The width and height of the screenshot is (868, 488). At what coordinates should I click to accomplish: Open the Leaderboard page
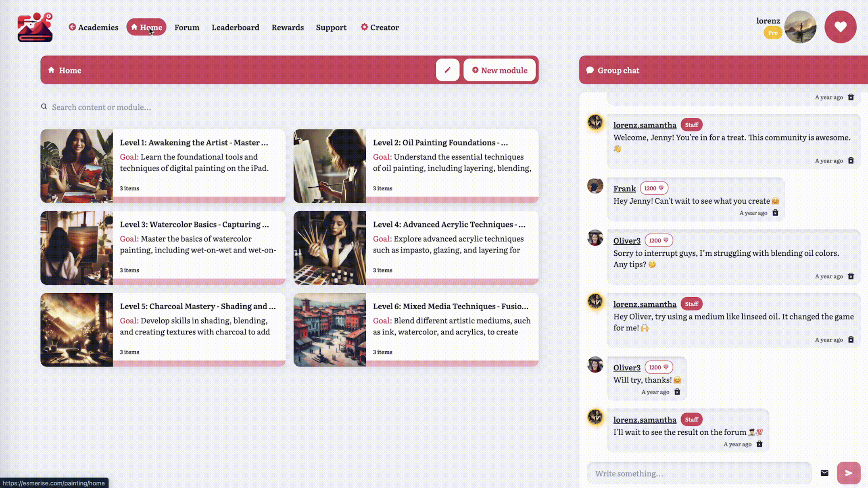[236, 27]
